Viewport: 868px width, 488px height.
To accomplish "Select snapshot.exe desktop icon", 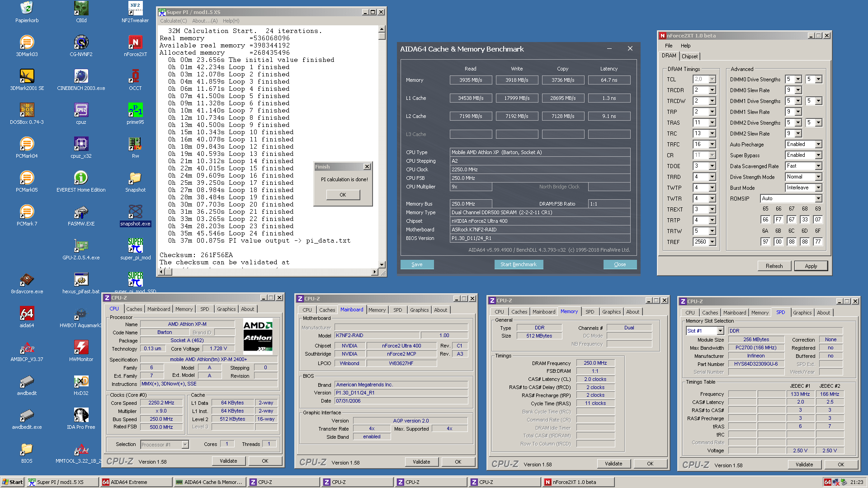I will pos(135,216).
